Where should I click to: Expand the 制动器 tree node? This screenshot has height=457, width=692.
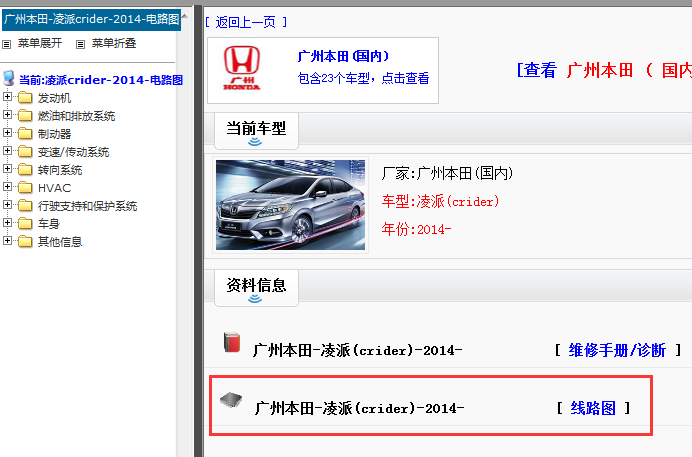[x=7, y=132]
